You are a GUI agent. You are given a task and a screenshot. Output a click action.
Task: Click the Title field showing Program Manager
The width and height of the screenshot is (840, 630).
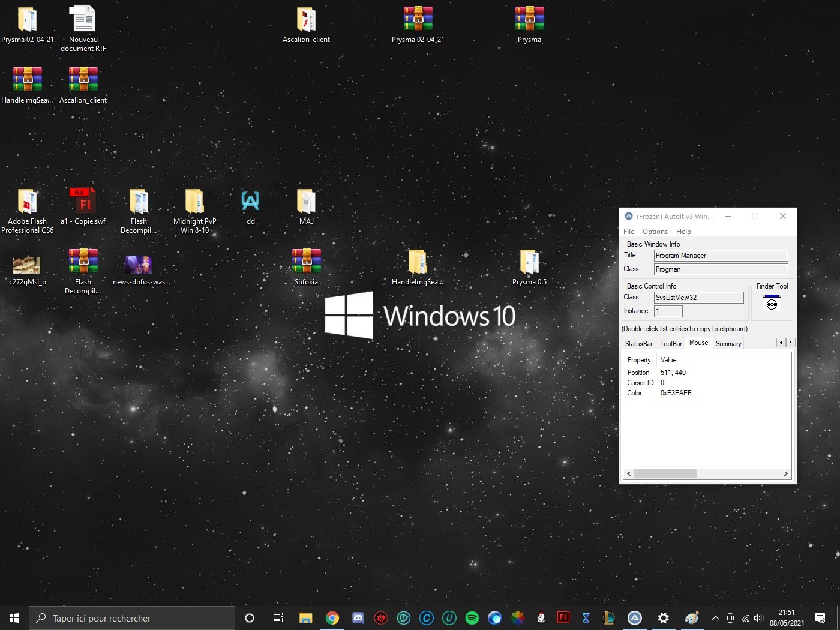pyautogui.click(x=720, y=256)
